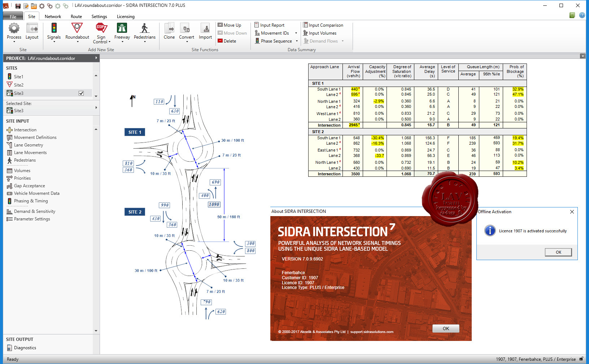Image resolution: width=589 pixels, height=364 pixels.
Task: Click status bar licence info text
Action: (536, 359)
